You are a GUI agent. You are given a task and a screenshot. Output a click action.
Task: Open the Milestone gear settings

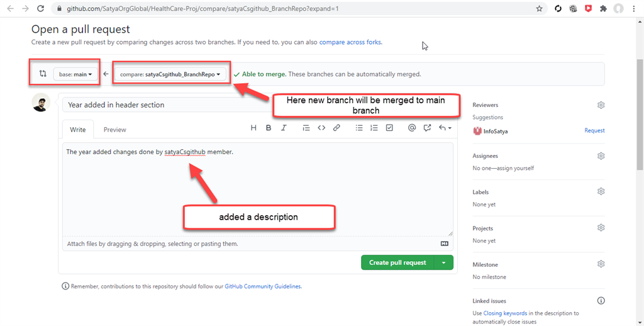coord(601,264)
